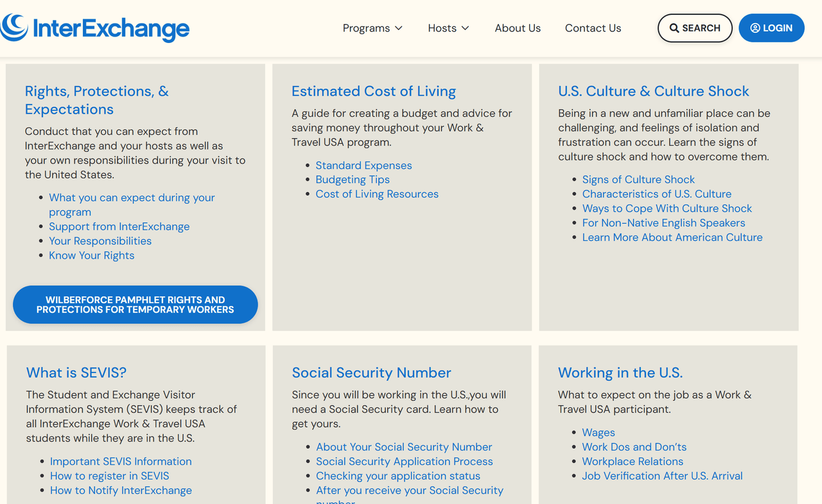
Task: Open Job Verification After U.S. Arrival link
Action: [x=662, y=476]
